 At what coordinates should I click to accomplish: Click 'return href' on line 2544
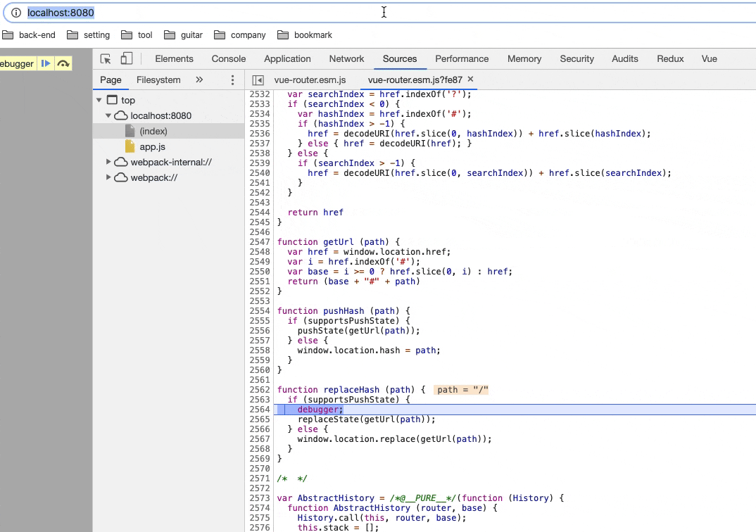(315, 213)
